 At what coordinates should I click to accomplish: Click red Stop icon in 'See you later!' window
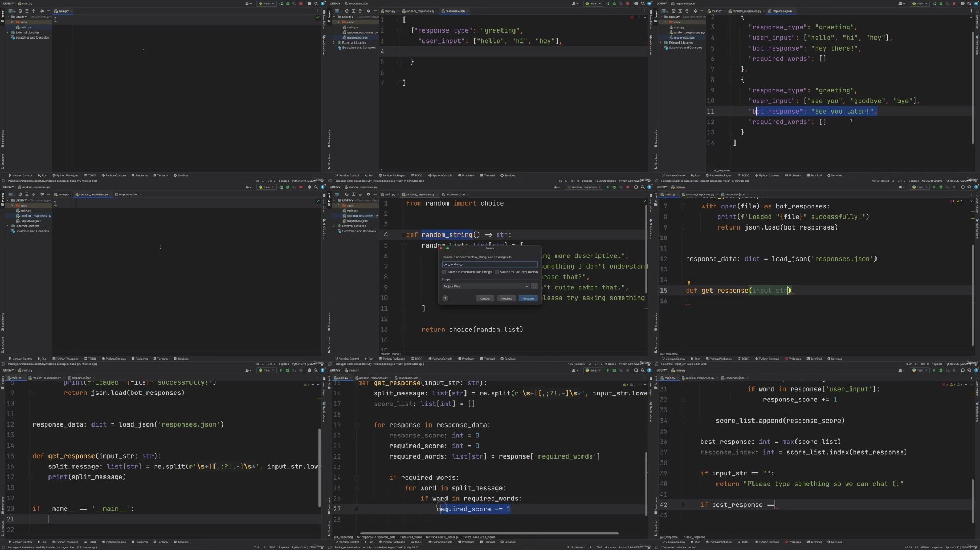(x=954, y=3)
